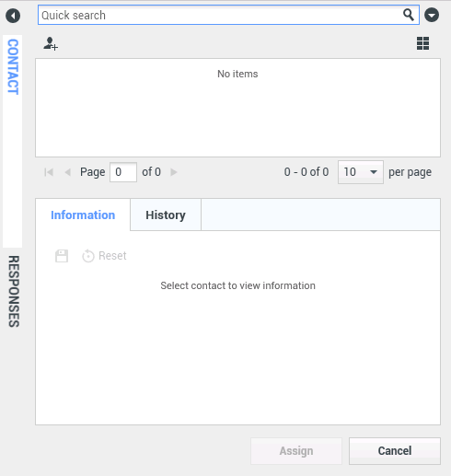
Task: Go to next page of results
Action: click(x=174, y=172)
